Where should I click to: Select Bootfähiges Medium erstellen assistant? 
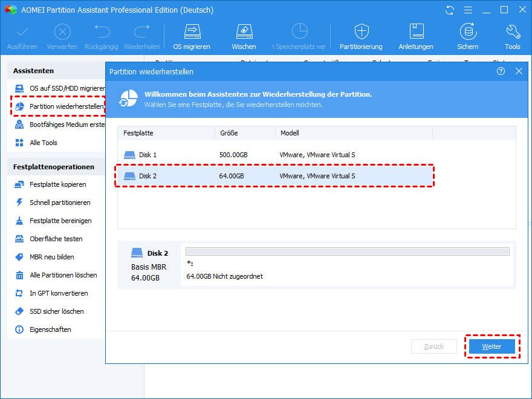pyautogui.click(x=60, y=125)
